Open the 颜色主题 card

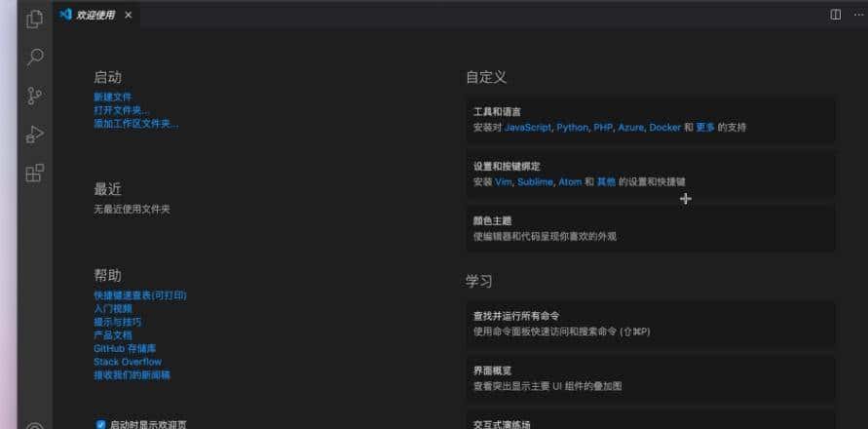(x=651, y=228)
